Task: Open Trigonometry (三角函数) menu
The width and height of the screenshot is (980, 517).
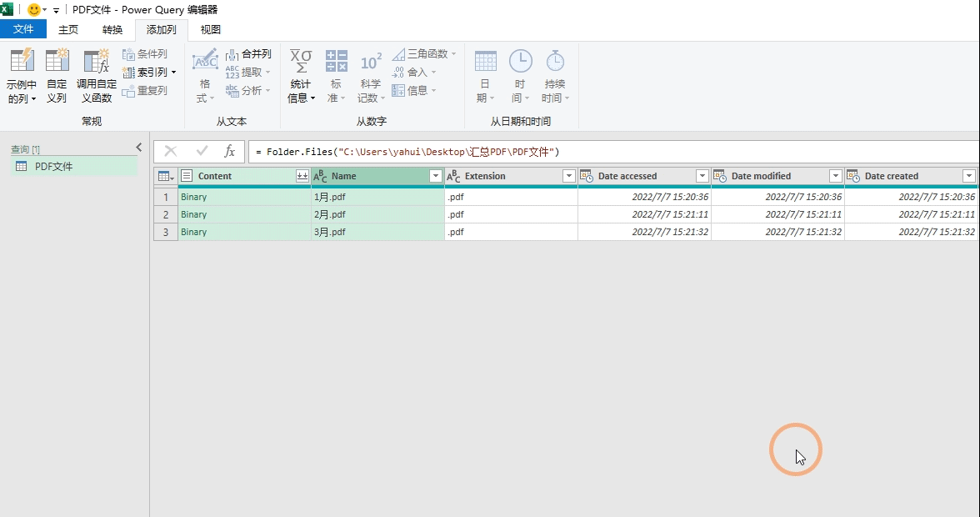Action: [x=424, y=54]
